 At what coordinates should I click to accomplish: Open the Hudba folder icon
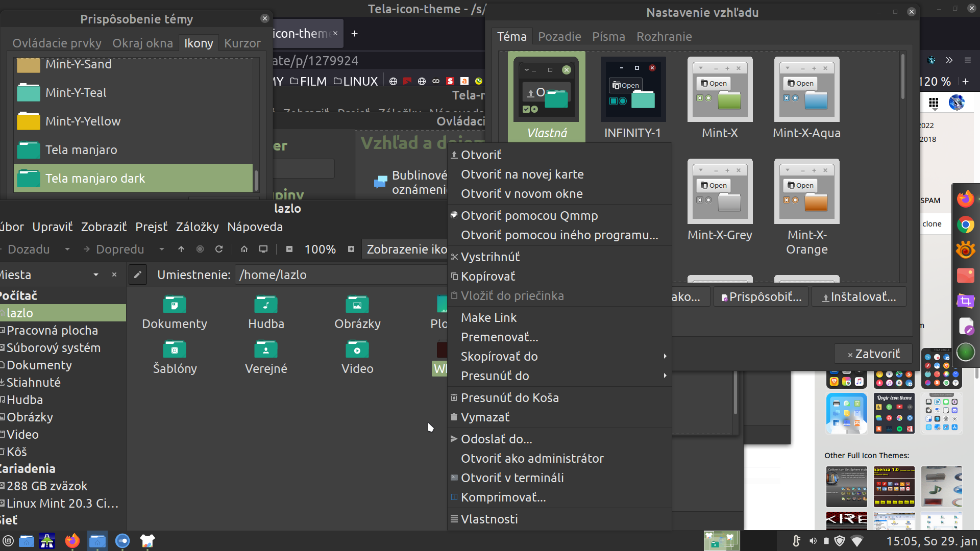click(266, 305)
